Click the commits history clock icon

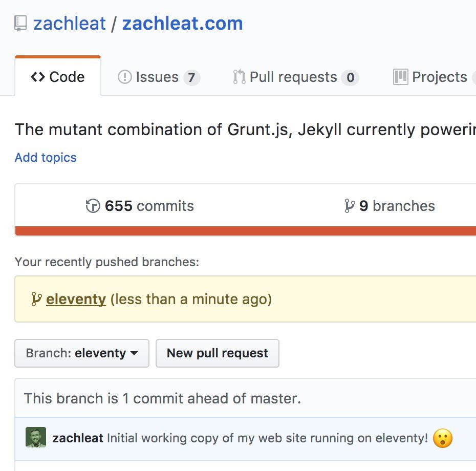point(93,206)
